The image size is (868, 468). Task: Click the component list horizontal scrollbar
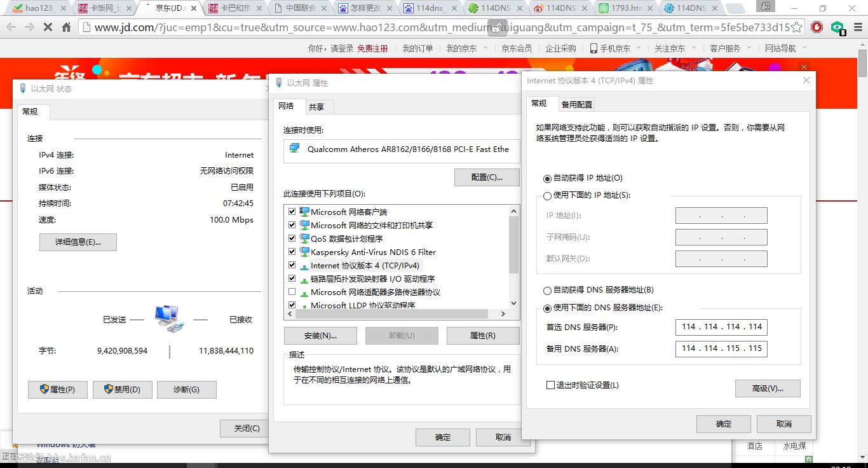[391, 313]
